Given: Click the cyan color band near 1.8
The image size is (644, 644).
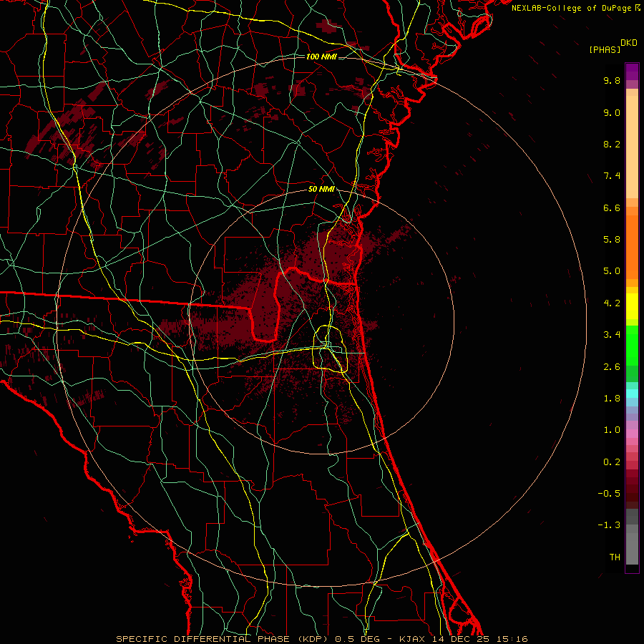Looking at the screenshot, I should click(632, 393).
